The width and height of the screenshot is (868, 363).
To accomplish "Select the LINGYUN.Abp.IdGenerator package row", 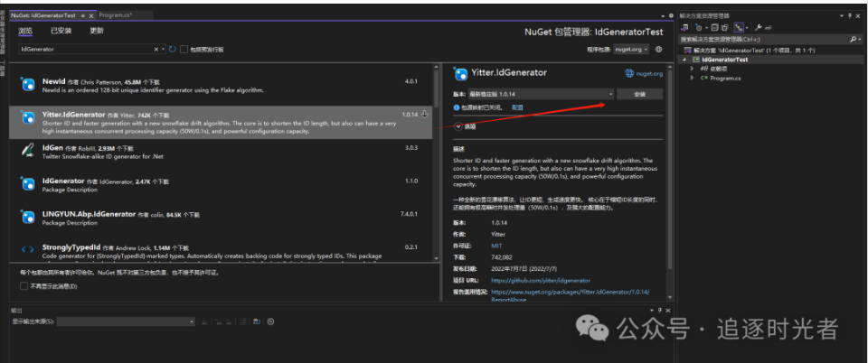I will point(221,218).
